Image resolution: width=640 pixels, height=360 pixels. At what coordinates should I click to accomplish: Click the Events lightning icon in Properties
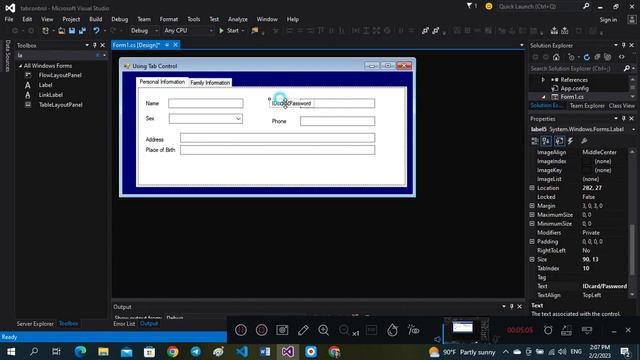pos(570,141)
